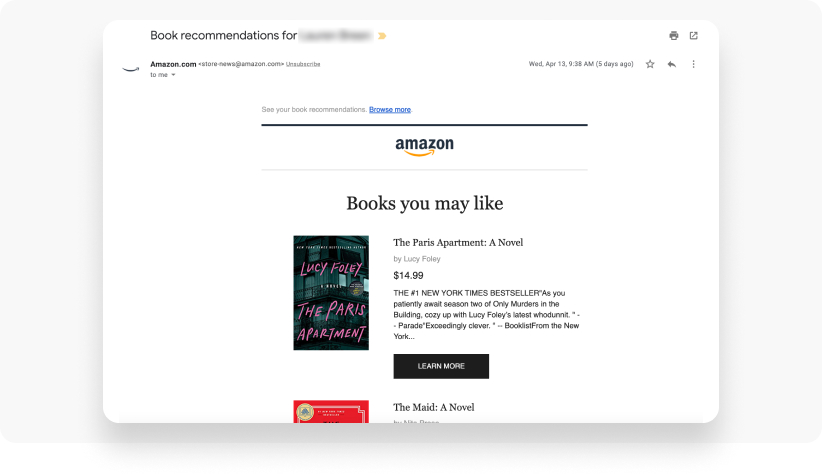Click the Browse more link
822x474 pixels.
point(390,110)
